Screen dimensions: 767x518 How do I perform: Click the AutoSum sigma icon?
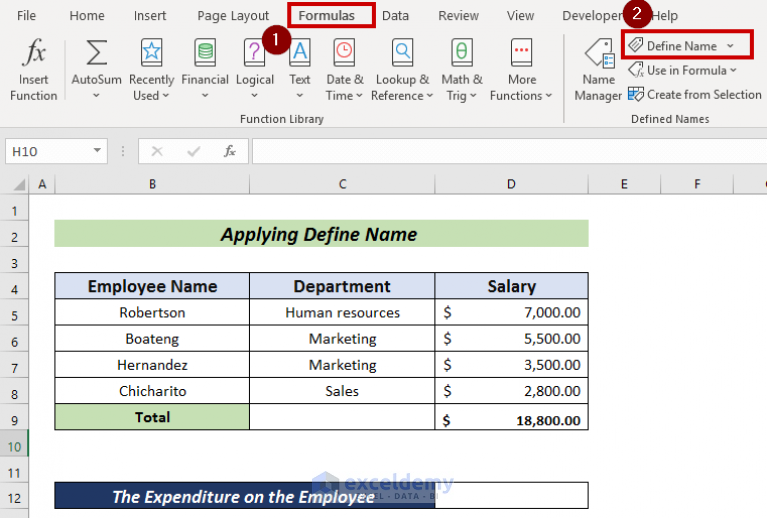tap(96, 52)
